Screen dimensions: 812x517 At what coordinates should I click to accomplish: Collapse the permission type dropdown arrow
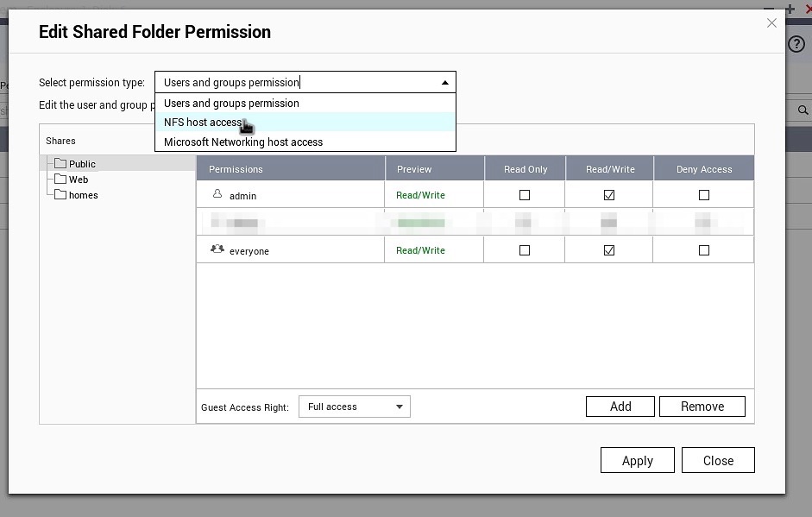(x=444, y=83)
